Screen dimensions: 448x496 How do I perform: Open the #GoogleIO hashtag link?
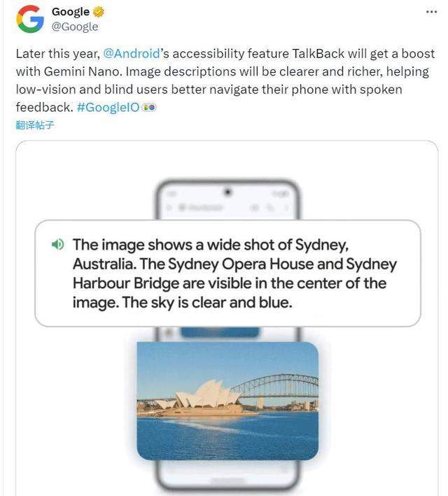(108, 108)
